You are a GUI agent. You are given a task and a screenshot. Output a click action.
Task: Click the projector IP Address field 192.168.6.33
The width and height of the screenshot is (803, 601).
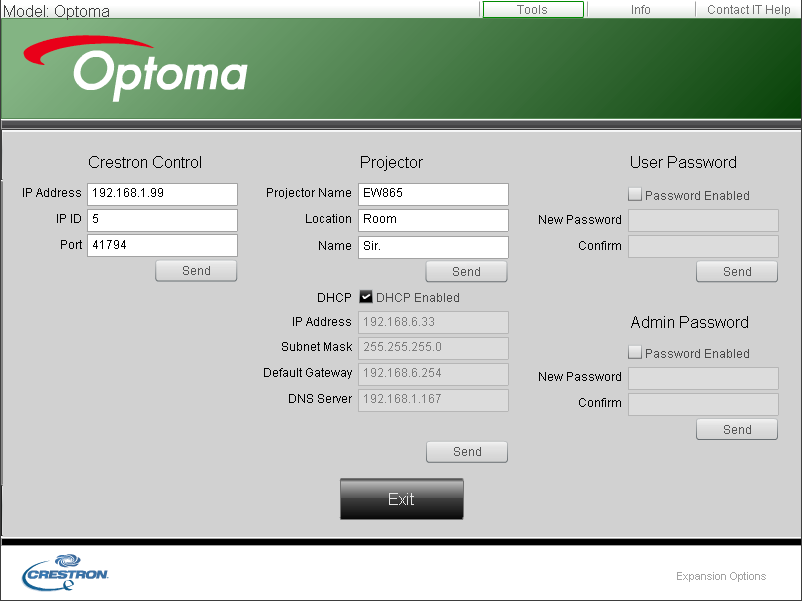[433, 323]
